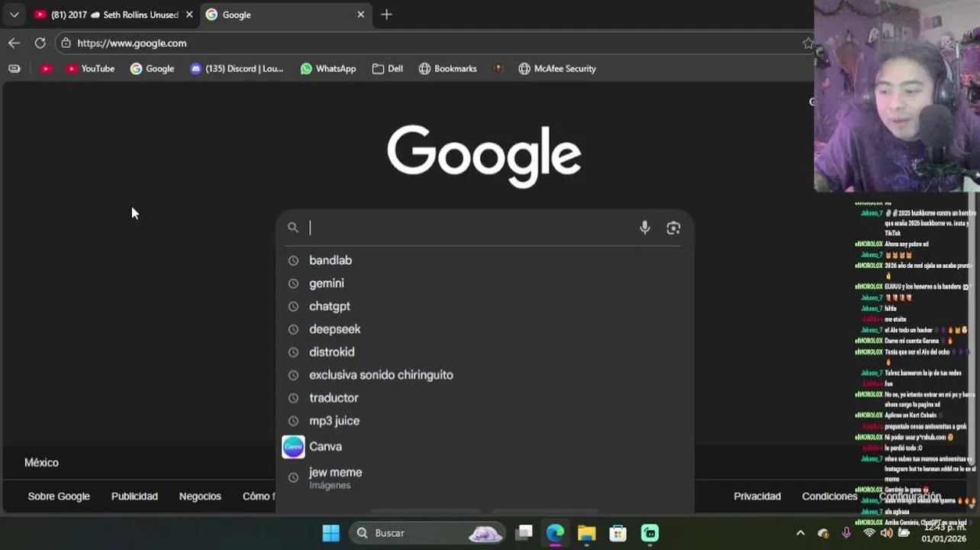Open a new tab with plus button
The image size is (980, 550).
pos(386,15)
